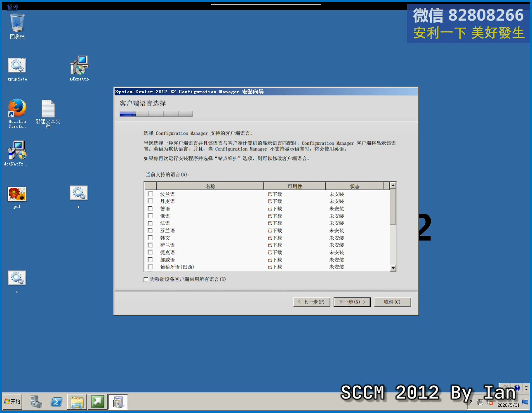Click the language list scrollbar thumb
The image size is (532, 413).
(393, 207)
